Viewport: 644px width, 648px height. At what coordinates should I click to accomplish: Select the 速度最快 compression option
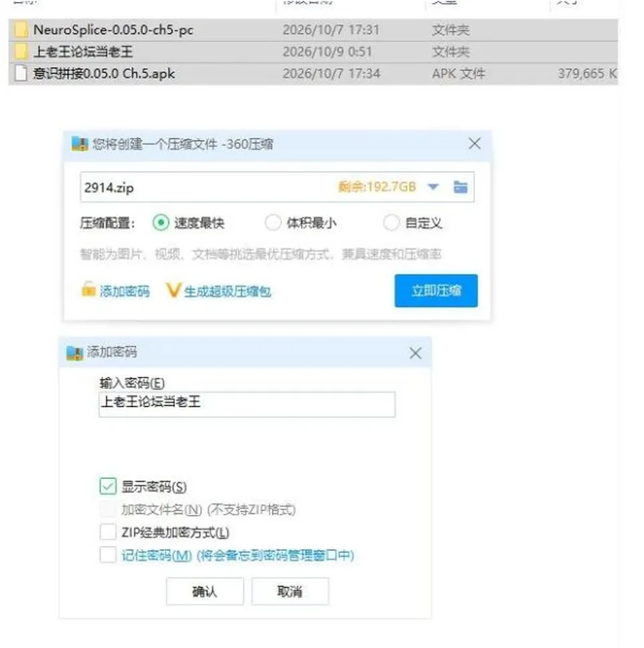(x=161, y=223)
